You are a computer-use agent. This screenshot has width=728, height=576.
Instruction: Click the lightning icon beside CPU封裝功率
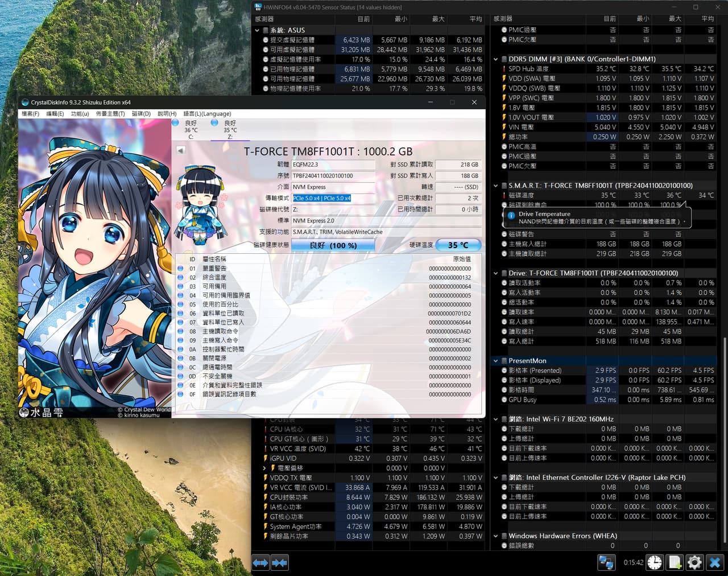click(x=266, y=497)
